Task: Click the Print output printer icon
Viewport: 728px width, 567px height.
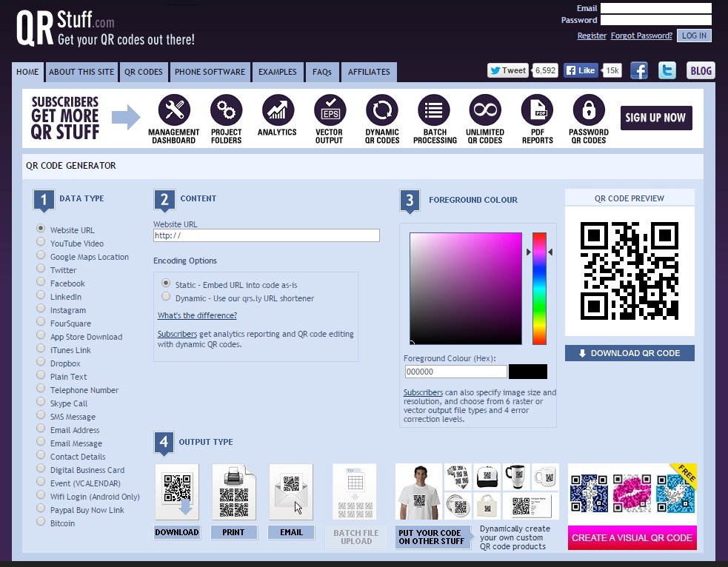Action: tap(234, 491)
